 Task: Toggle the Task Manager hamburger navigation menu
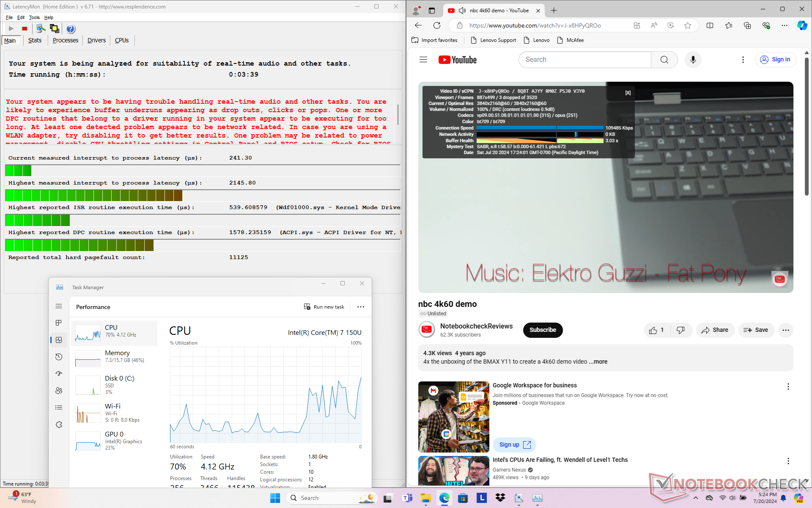click(59, 306)
